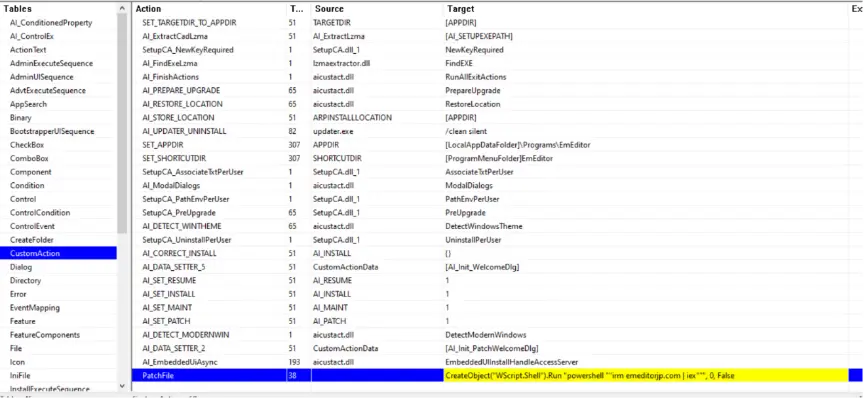Click the DetectWindowsTheme target cell
The height and width of the screenshot is (399, 864).
pos(484,226)
